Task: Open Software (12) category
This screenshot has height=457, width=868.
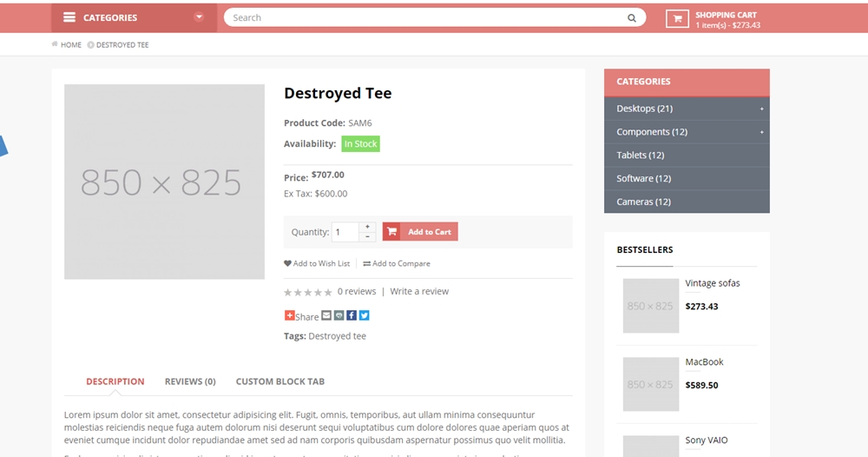Action: 643,178
